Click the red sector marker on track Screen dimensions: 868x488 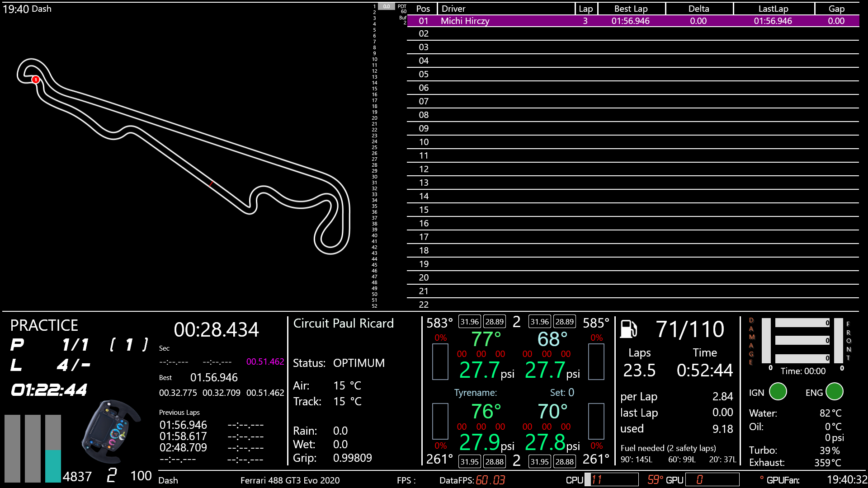(x=211, y=183)
